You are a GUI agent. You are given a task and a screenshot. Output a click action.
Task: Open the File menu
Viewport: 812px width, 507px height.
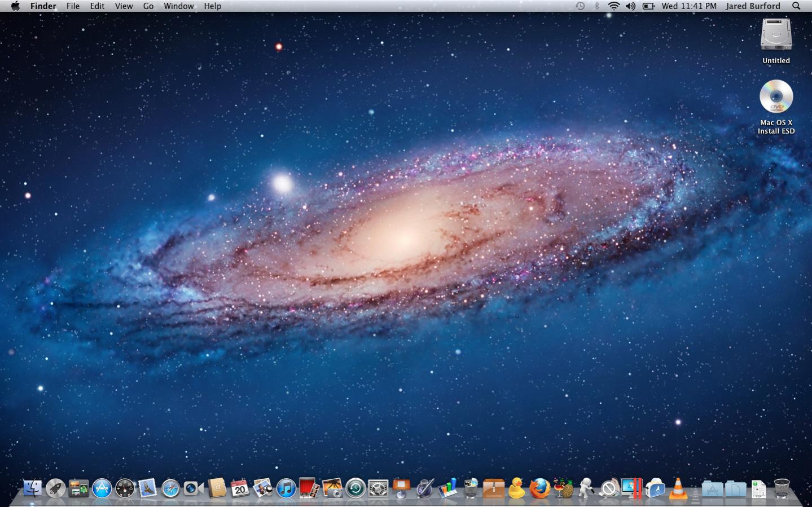[x=73, y=6]
